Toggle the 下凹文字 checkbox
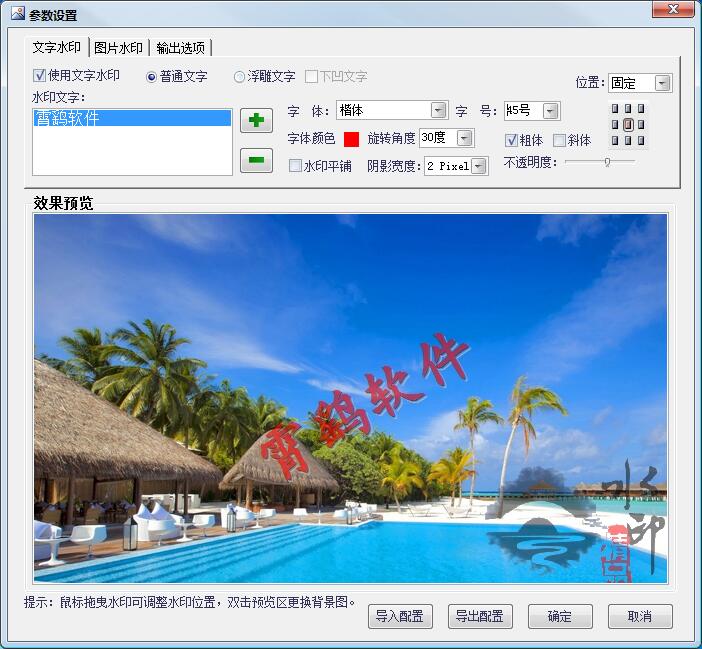Image resolution: width=702 pixels, height=649 pixels. (x=311, y=77)
